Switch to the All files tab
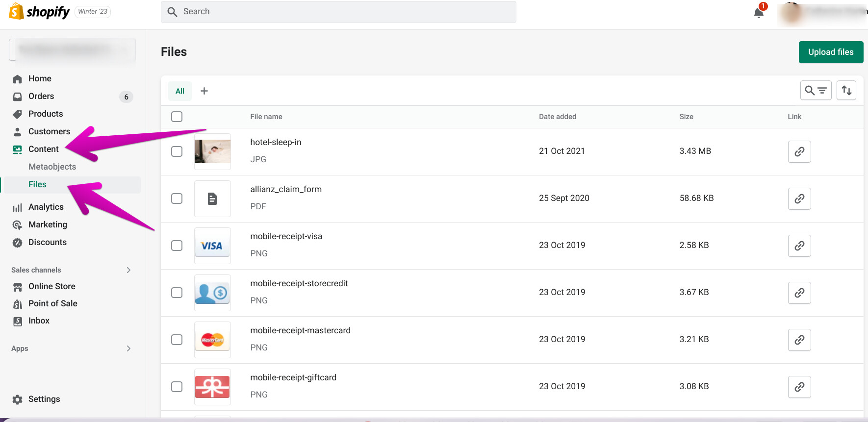 pos(180,91)
